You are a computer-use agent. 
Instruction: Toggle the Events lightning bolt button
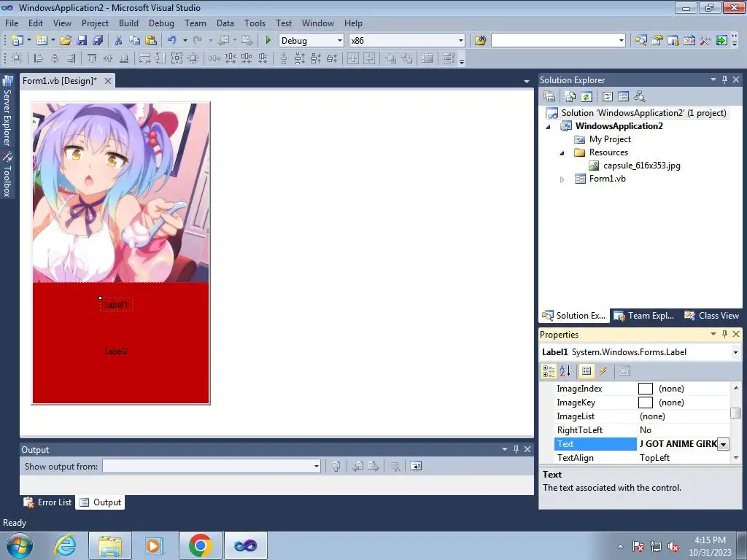(x=603, y=371)
